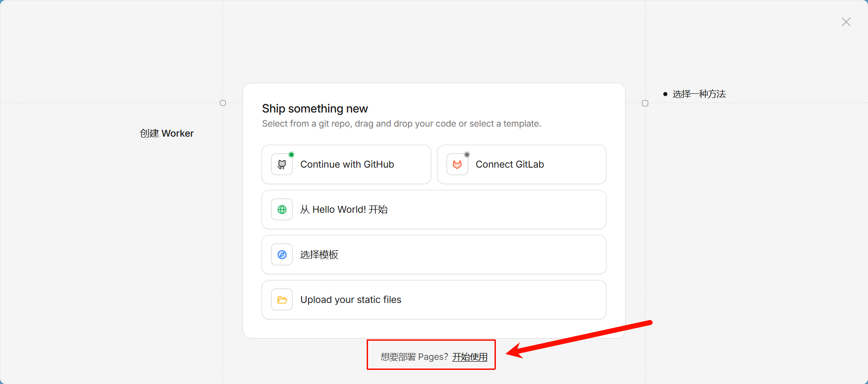Click the green status dot on GitHub
This screenshot has width=868, height=384.
pos(292,155)
